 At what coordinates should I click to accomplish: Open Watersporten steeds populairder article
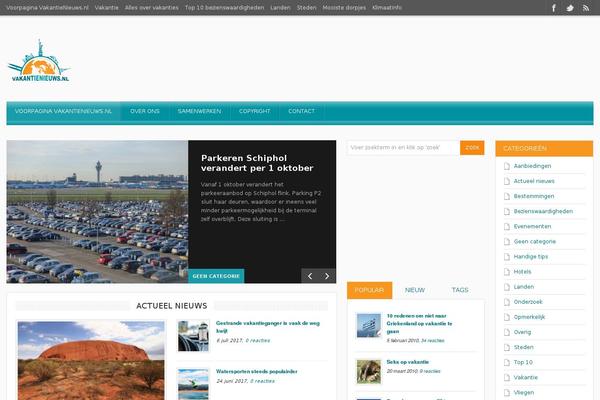coord(256,371)
